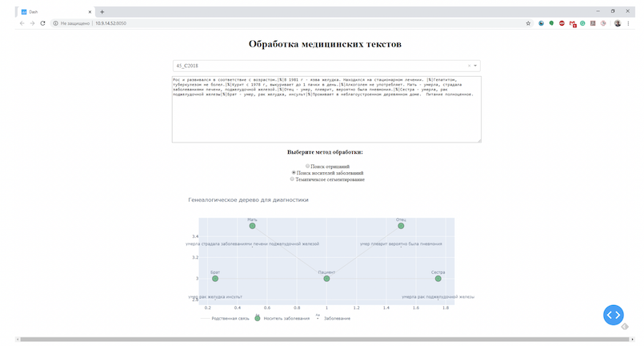The width and height of the screenshot is (644, 346).
Task: Click the blue code toggle button
Action: 614,315
